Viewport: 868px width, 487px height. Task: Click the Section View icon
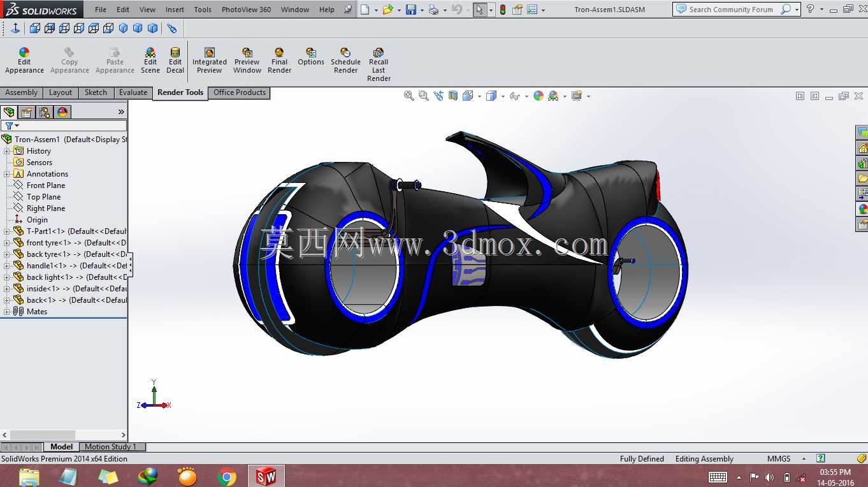coord(453,96)
